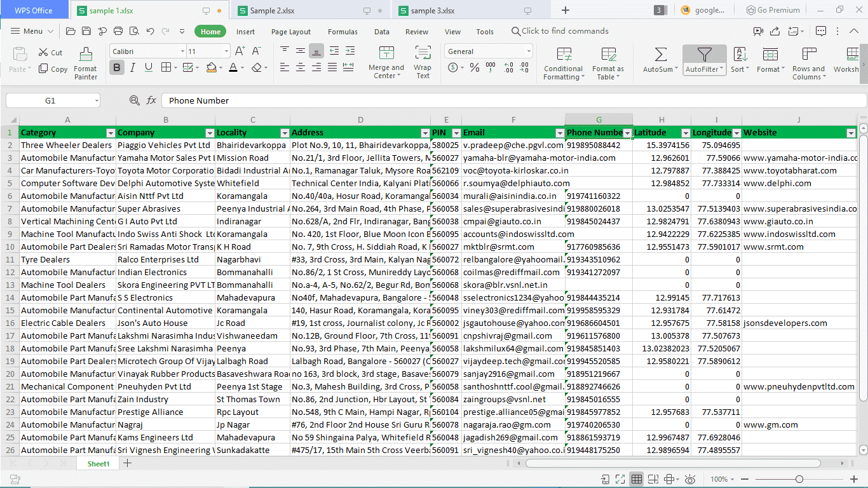Decrease font size with the A- icon
The image size is (868, 488).
(256, 51)
